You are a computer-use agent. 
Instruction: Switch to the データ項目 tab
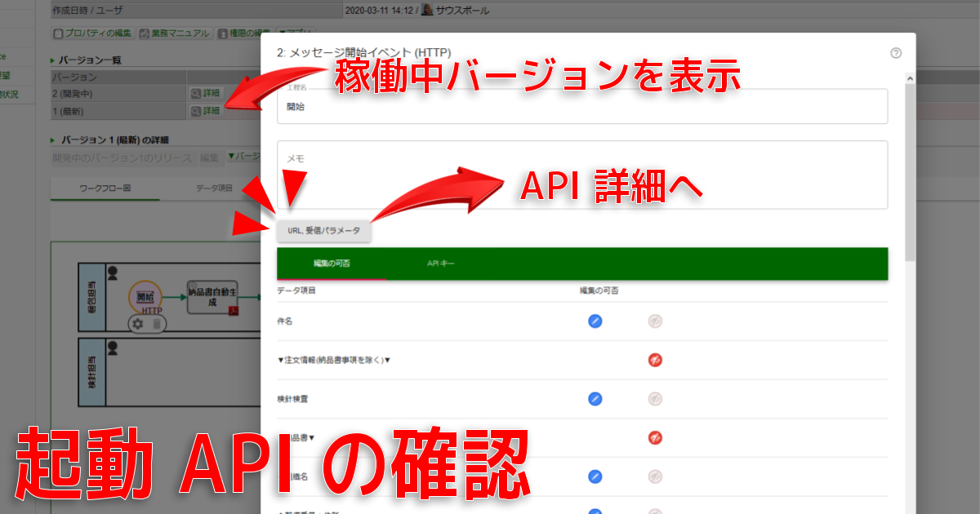[x=214, y=188]
